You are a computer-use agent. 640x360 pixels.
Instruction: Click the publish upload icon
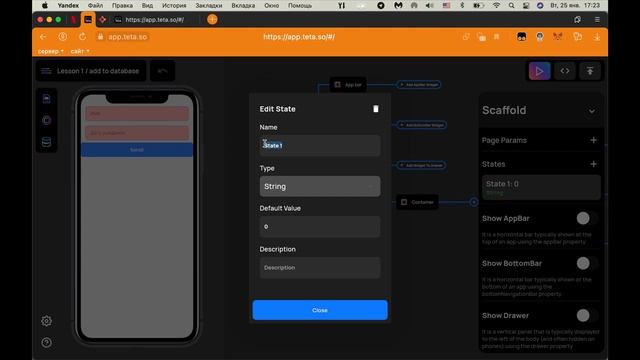590,71
